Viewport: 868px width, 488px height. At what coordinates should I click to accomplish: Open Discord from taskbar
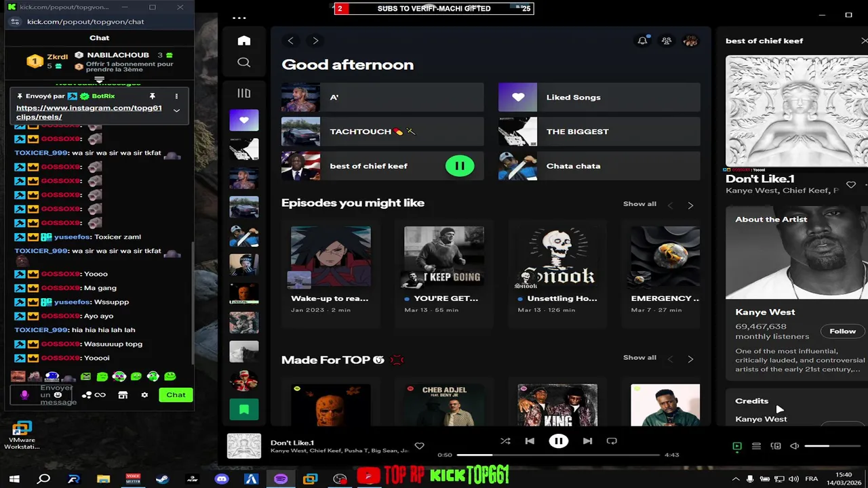point(222,479)
